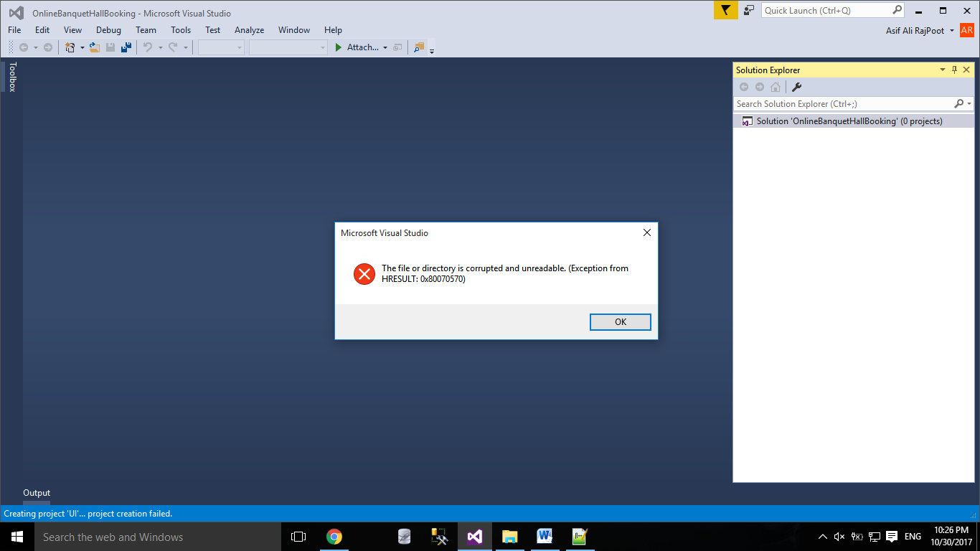Image resolution: width=980 pixels, height=551 pixels.
Task: Click the database app taskbar icon
Action: click(404, 537)
